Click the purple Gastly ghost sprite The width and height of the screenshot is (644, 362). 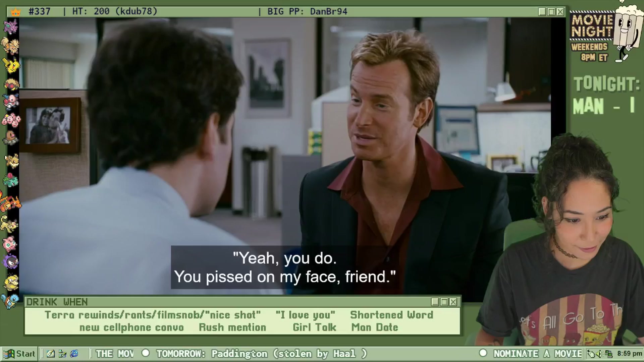pos(11,262)
